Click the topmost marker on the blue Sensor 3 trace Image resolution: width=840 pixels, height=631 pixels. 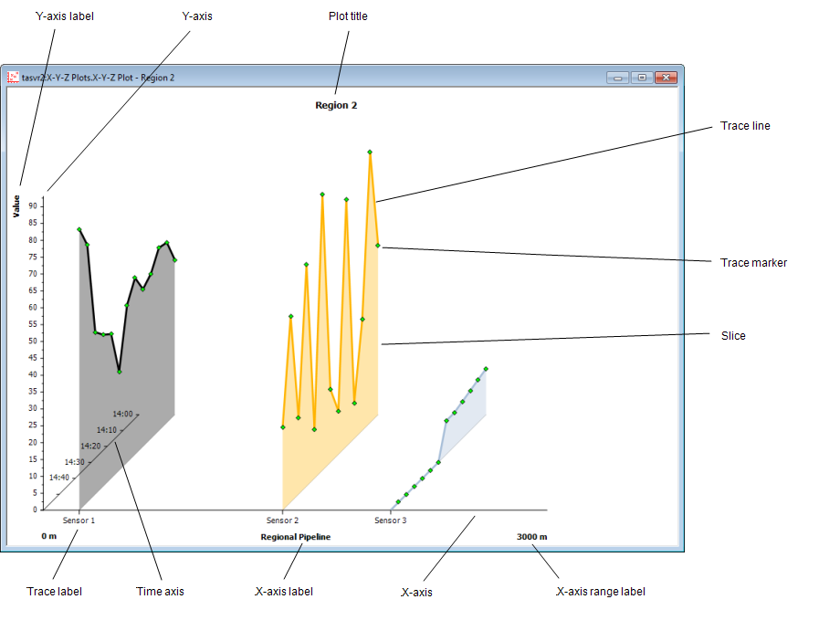(484, 367)
